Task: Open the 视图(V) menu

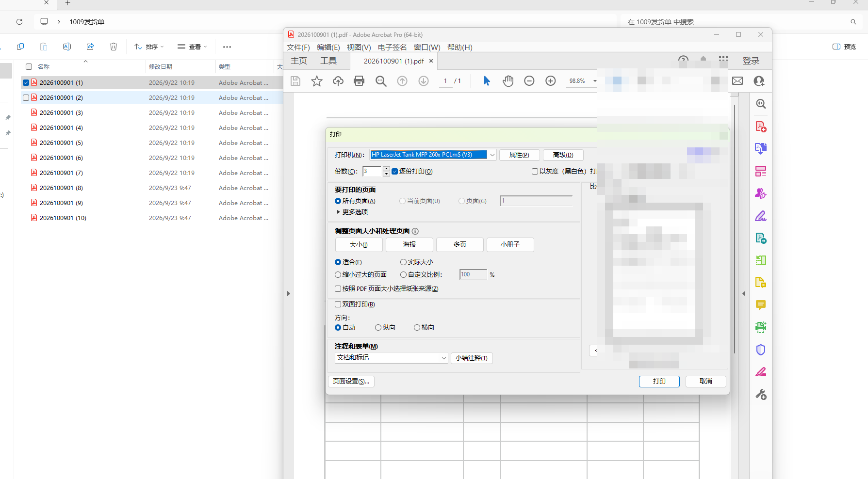Action: tap(359, 47)
